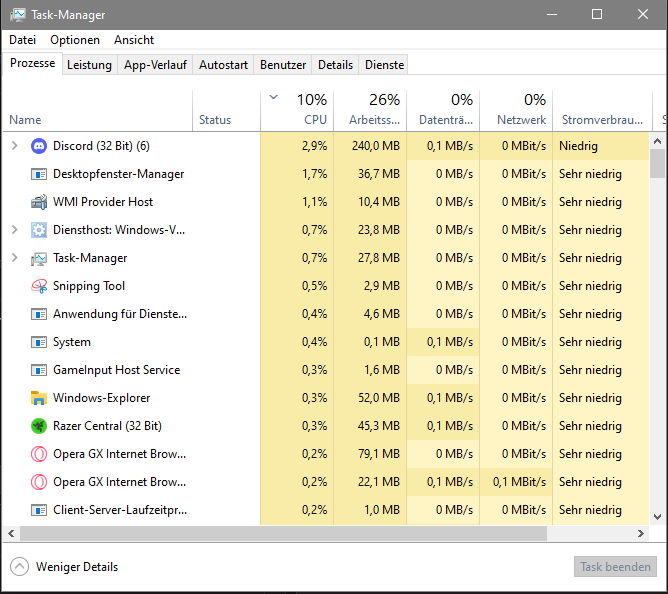Click the horizontal scrollbar left arrow
Screen dimensions: 668x594
coord(12,533)
